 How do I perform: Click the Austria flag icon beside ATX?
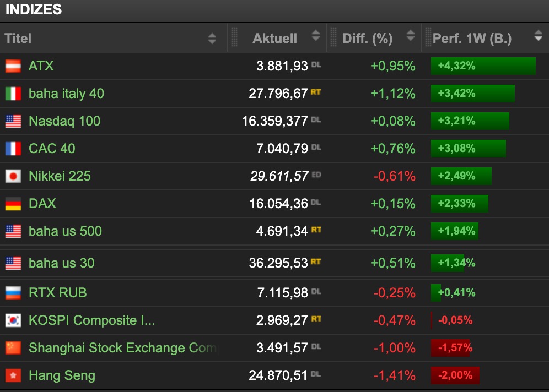point(13,66)
